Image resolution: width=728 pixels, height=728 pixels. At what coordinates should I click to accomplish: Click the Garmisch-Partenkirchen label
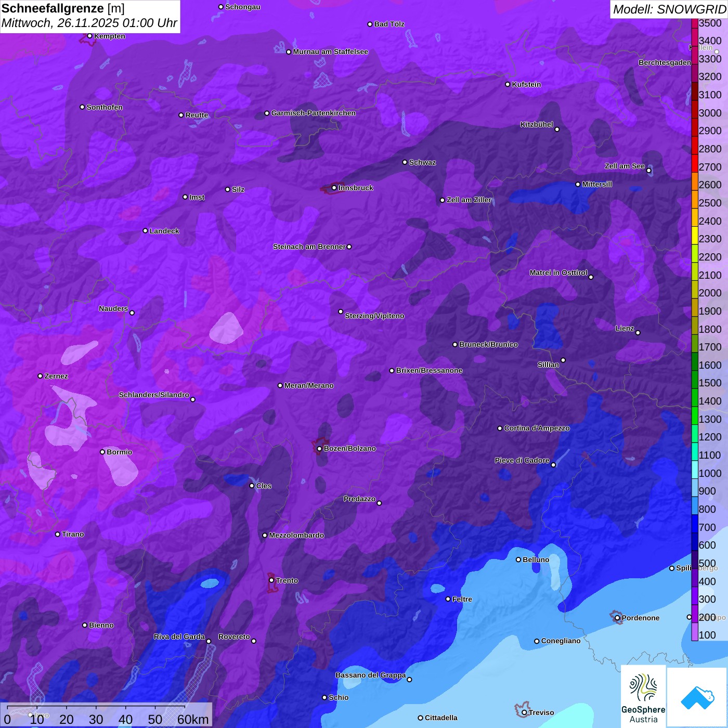point(314,113)
